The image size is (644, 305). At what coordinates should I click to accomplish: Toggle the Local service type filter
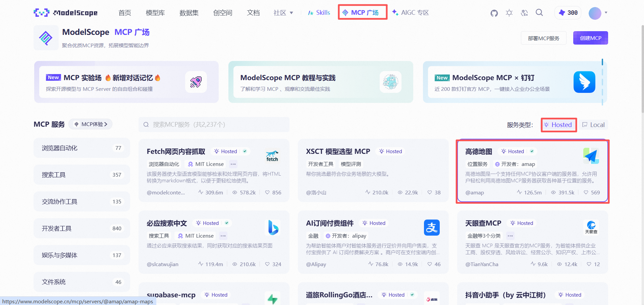(593, 125)
